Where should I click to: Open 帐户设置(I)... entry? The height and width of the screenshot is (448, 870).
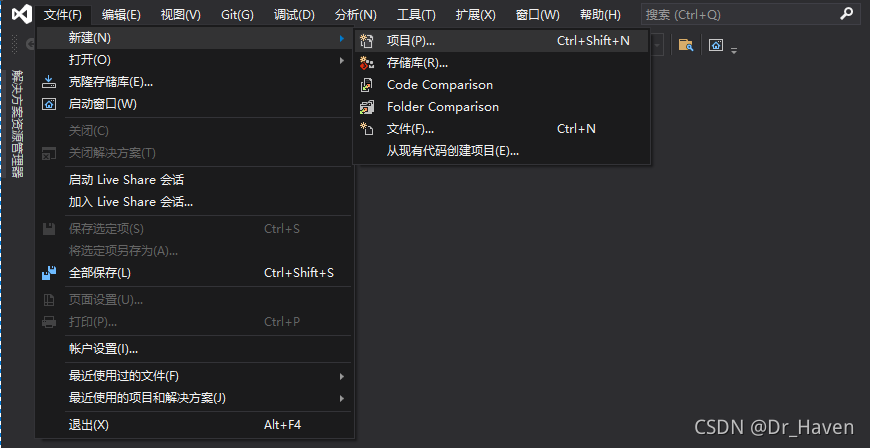pos(194,349)
